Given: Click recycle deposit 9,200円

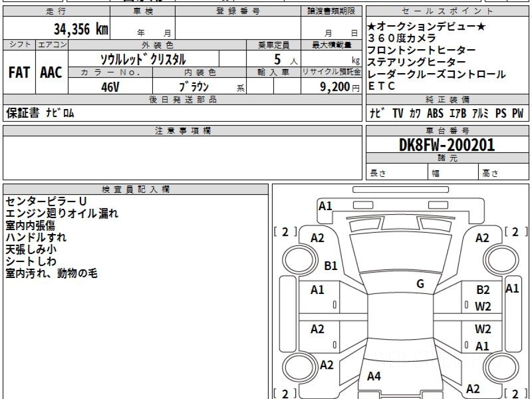Looking at the screenshot, I should point(340,87).
